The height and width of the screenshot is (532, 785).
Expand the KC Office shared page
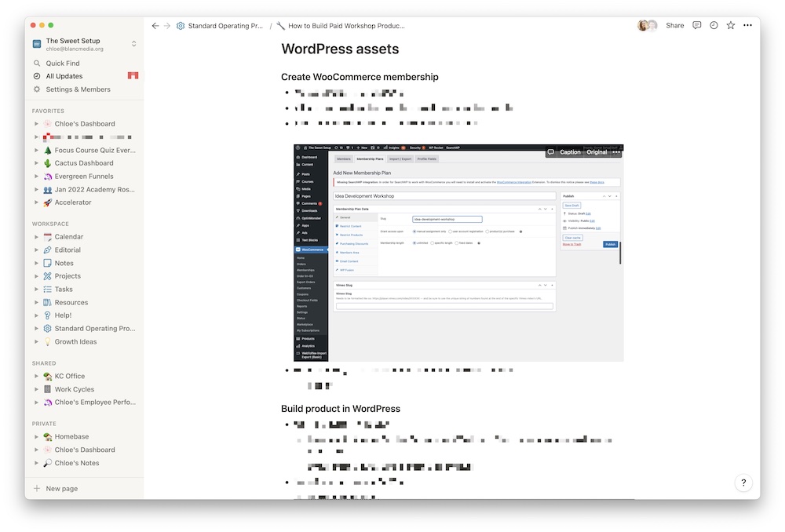tap(36, 377)
